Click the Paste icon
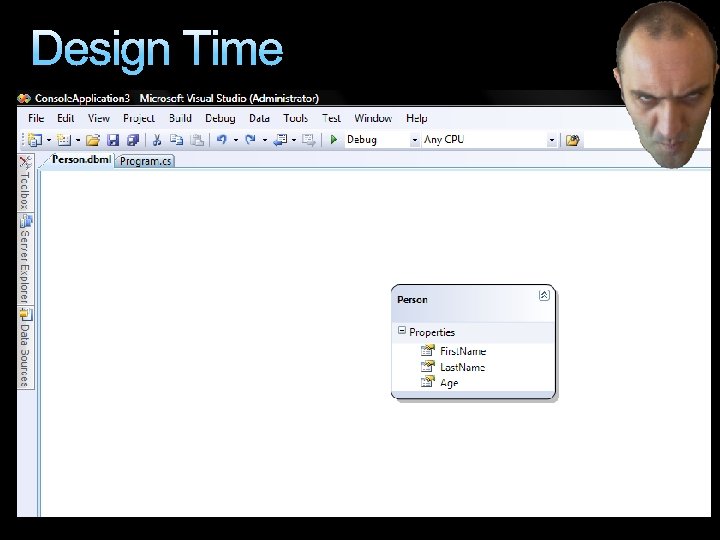The width and height of the screenshot is (720, 540). pyautogui.click(x=197, y=140)
